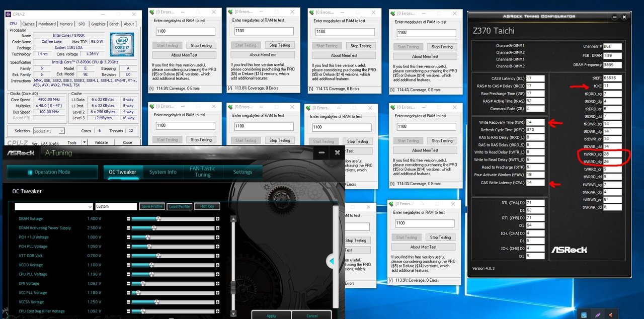Cancel the OC Tweaker changes

[312, 315]
